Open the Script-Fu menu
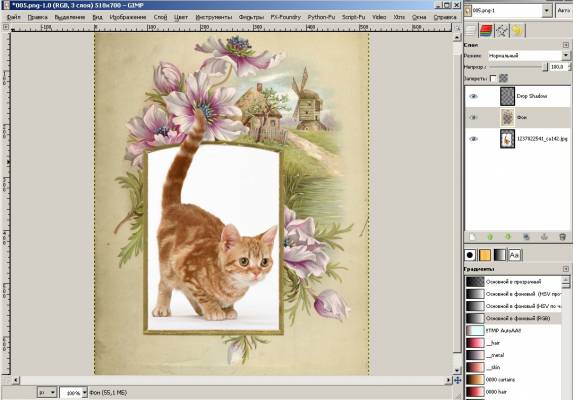The image size is (573, 400). [x=353, y=17]
